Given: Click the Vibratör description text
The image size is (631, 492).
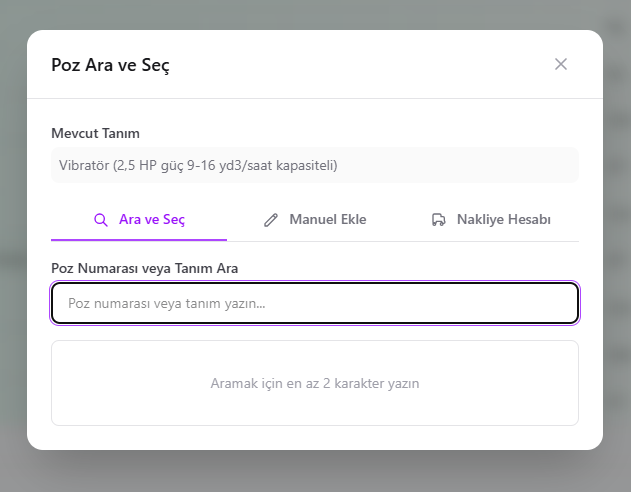Looking at the screenshot, I should coord(198,165).
